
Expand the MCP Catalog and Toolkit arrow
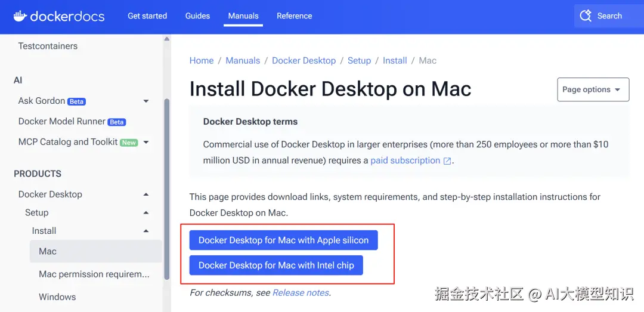[x=146, y=142]
